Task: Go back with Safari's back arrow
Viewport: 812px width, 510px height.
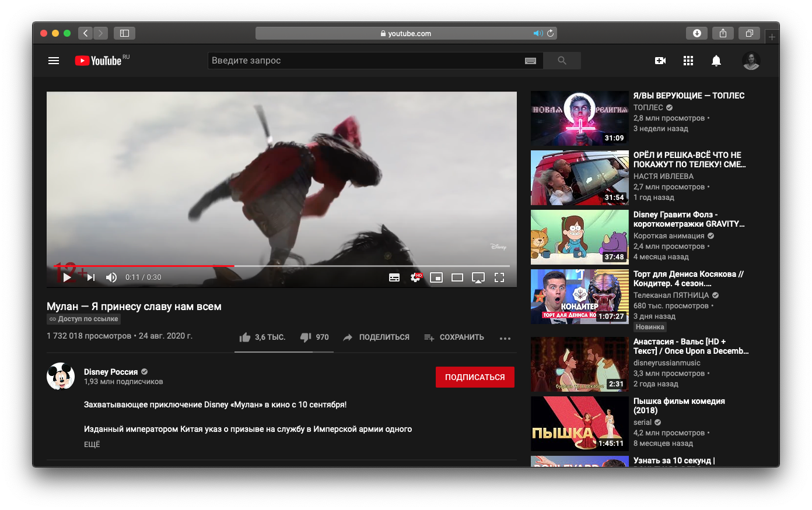Action: [85, 33]
